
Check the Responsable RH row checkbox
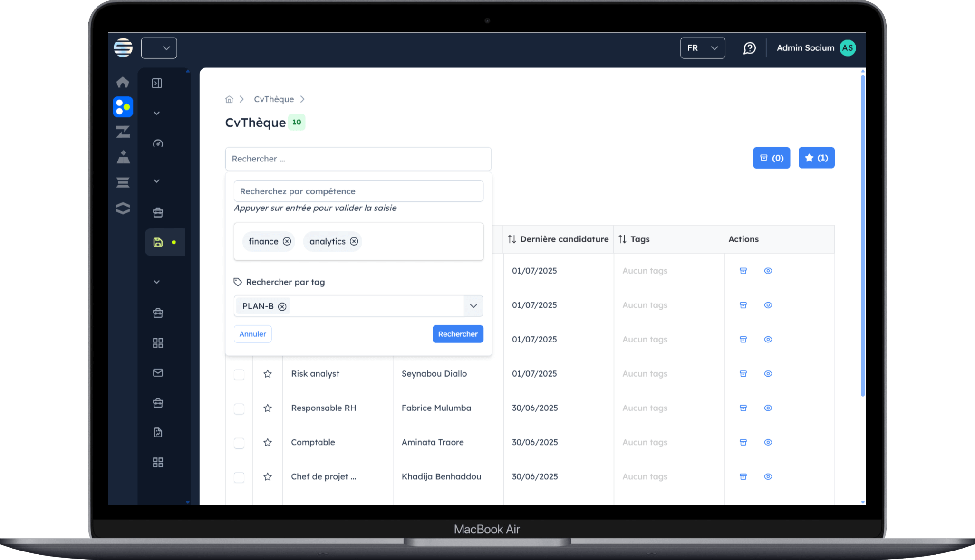[239, 408]
